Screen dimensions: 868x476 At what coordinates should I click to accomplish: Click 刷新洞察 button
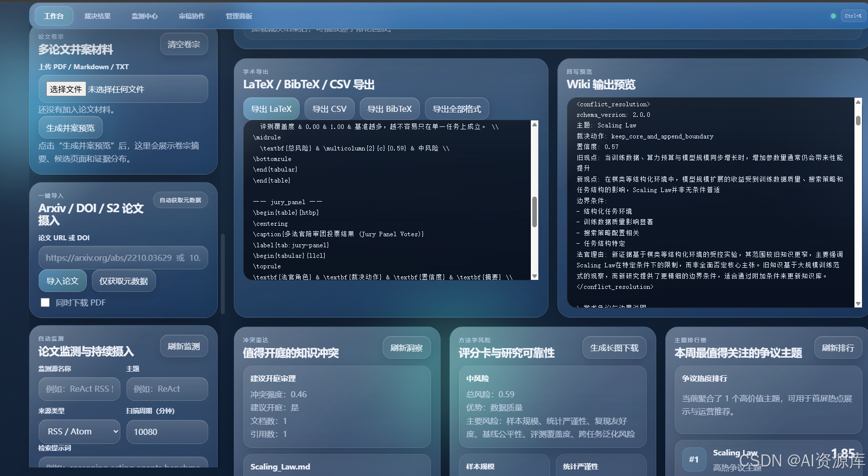pyautogui.click(x=406, y=348)
